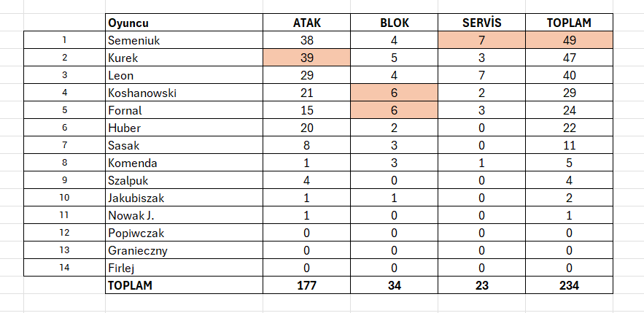Click the Oyuncu column header cell
The image size is (644, 313).
pyautogui.click(x=128, y=23)
